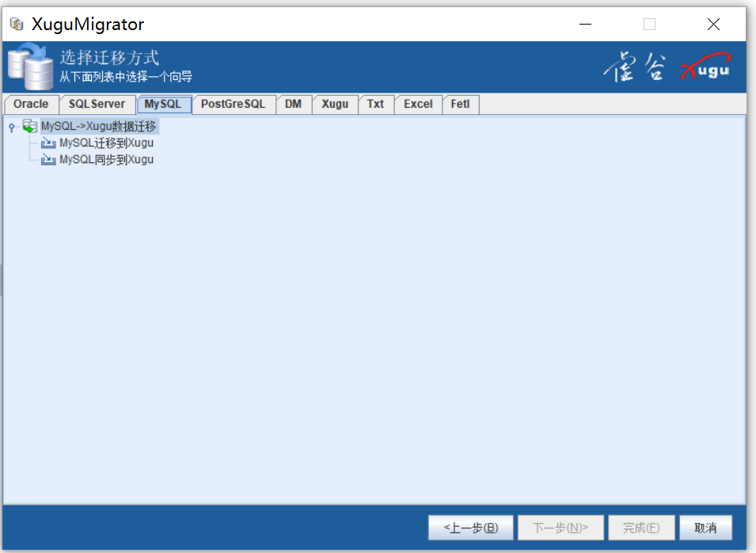Click the icon beside MySQL迁移到Xugu
Screen dimensions: 756x553
click(48, 143)
